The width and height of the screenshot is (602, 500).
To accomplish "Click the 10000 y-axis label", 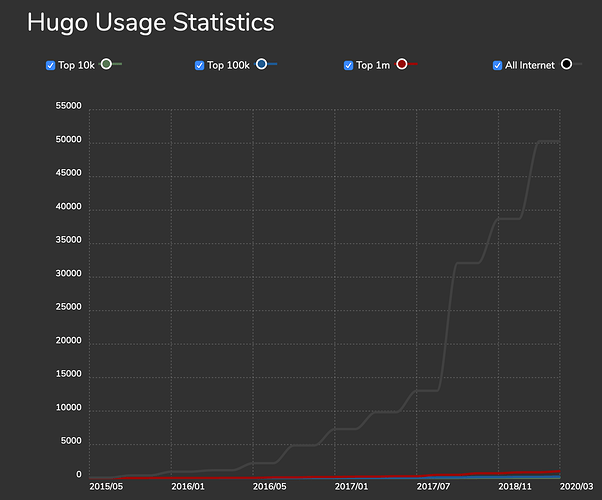I will coord(69,407).
